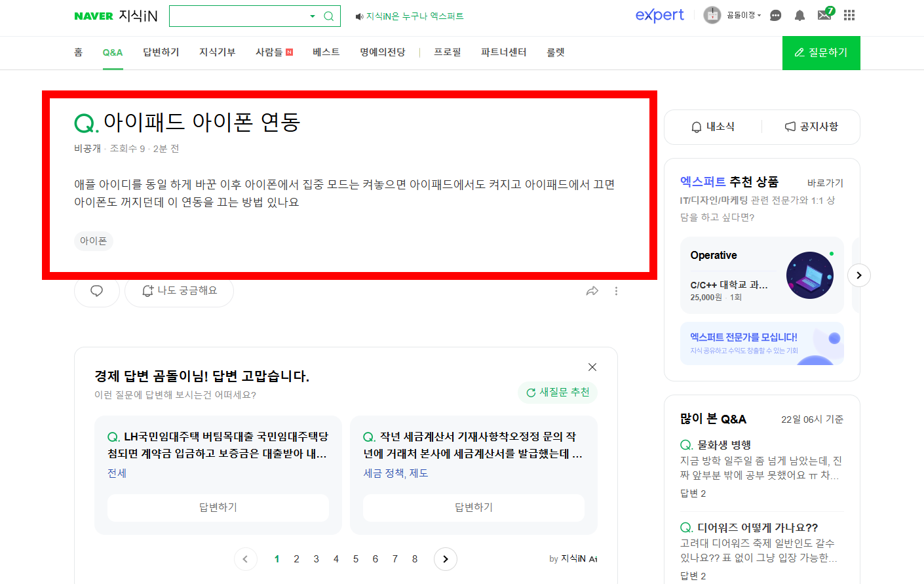Expand the search box dropdown arrow
This screenshot has height=584, width=924.
coord(313,16)
